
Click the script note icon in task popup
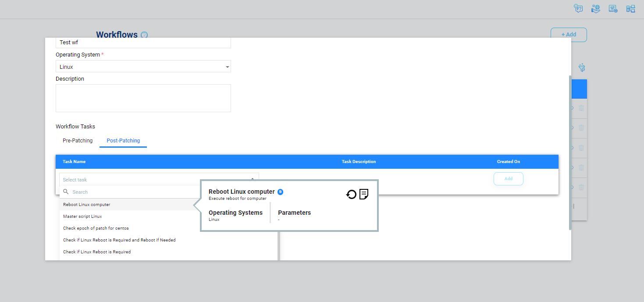pos(364,194)
